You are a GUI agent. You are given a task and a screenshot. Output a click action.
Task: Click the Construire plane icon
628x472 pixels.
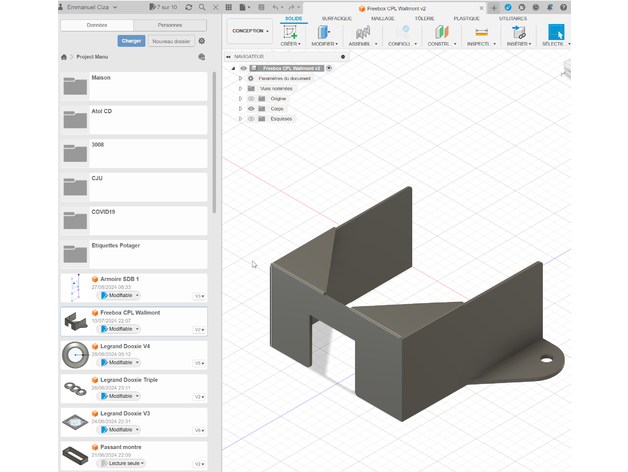441,32
